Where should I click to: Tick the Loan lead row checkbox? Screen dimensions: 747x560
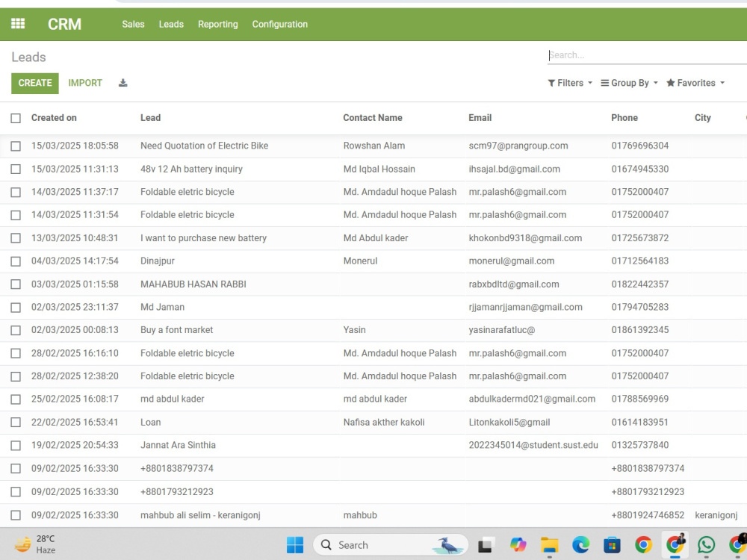pos(16,423)
